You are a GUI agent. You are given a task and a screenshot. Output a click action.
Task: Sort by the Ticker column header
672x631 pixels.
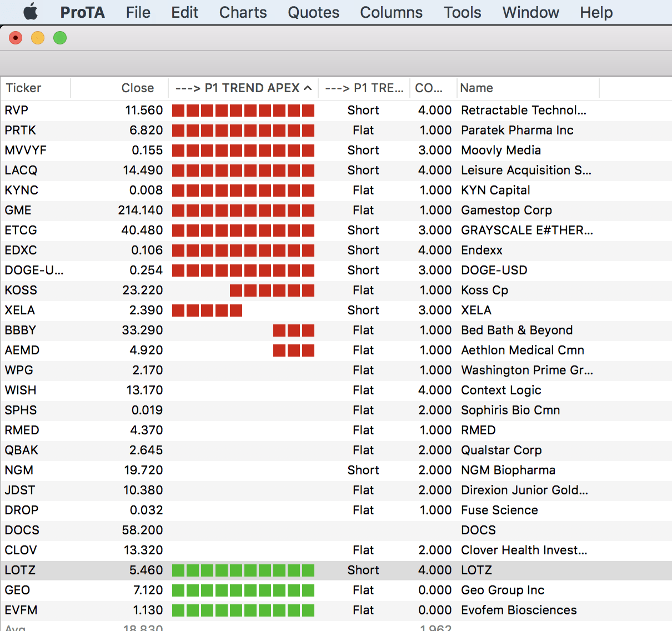[x=36, y=88]
